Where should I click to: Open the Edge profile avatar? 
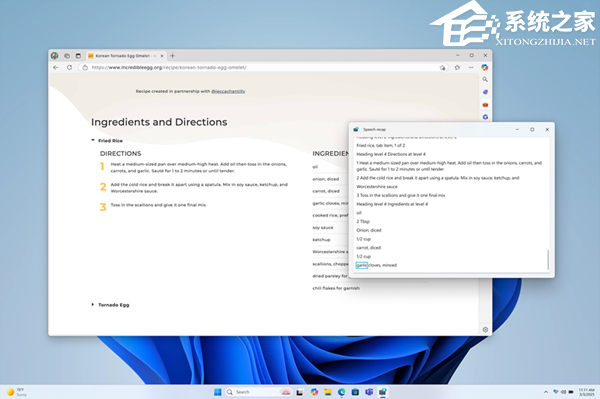pos(55,56)
